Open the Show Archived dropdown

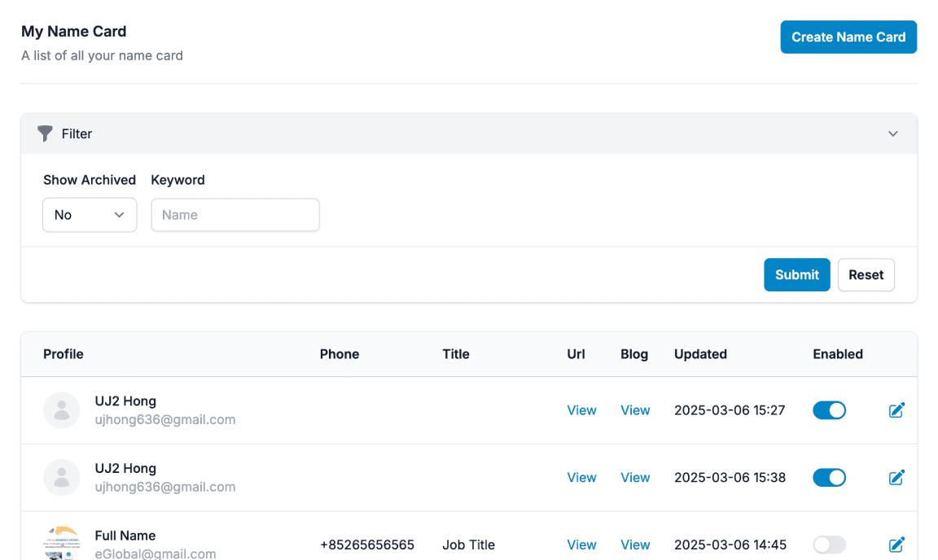[90, 215]
